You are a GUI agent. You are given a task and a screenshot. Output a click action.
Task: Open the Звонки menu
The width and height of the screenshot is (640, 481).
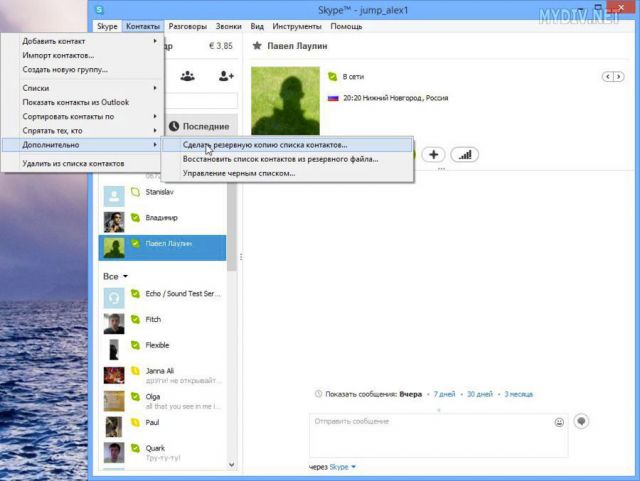click(229, 27)
